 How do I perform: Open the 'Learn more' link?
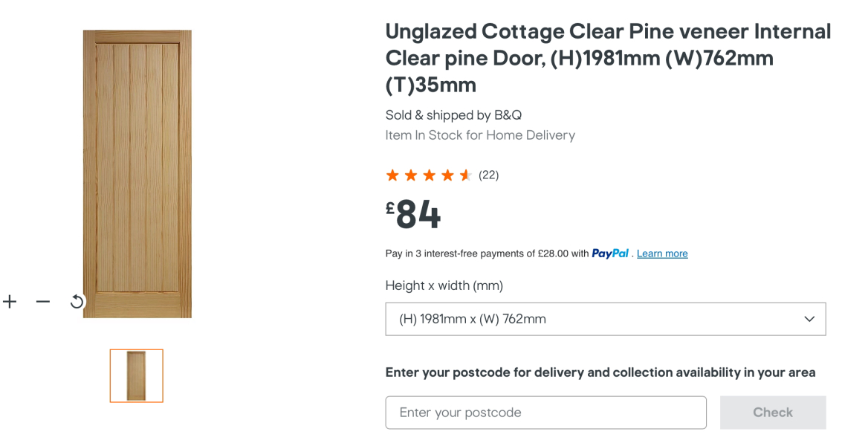(661, 253)
